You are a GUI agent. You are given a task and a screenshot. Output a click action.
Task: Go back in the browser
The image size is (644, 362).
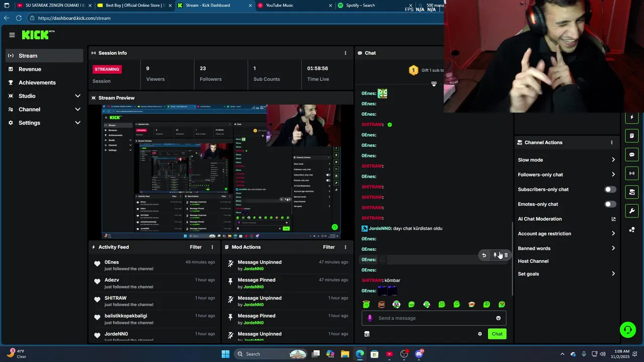[x=6, y=18]
